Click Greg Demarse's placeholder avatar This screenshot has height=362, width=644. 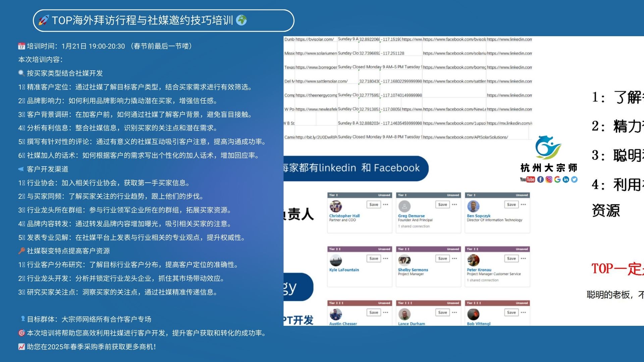tap(405, 206)
